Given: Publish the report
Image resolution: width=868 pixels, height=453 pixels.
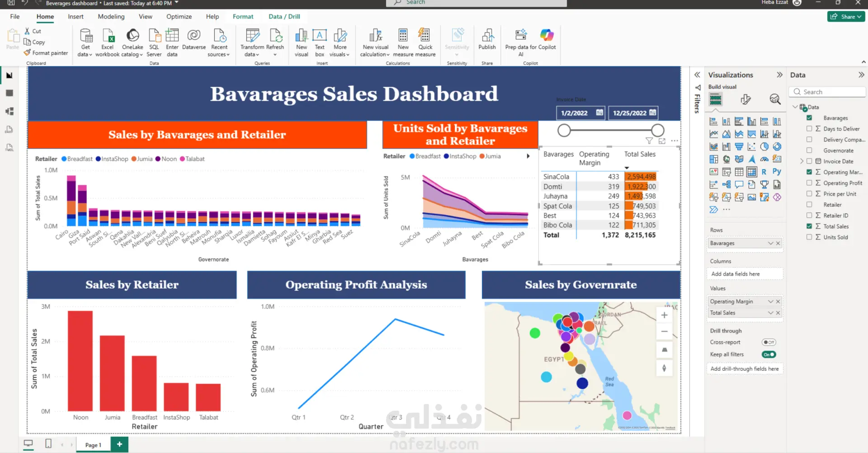Looking at the screenshot, I should pyautogui.click(x=487, y=39).
